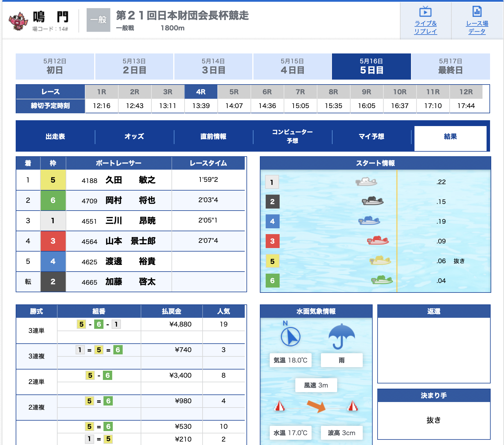Open the Live & Replay video icon
Screen dimensions: 504x445
(x=425, y=12)
